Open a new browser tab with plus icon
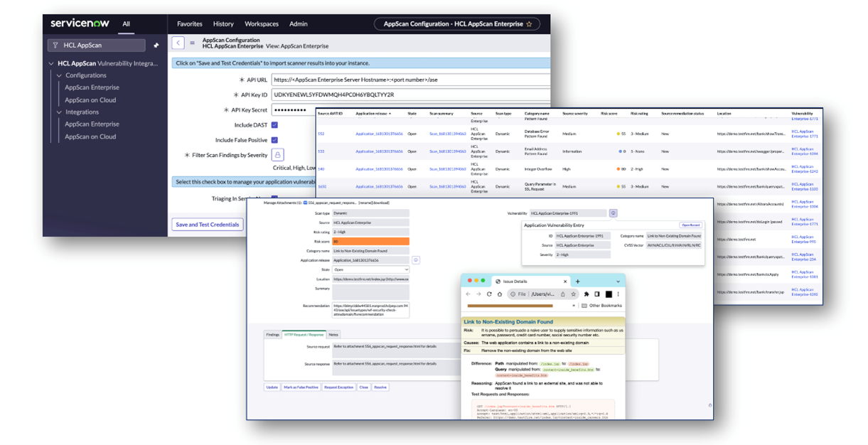The width and height of the screenshot is (868, 445). tap(578, 282)
